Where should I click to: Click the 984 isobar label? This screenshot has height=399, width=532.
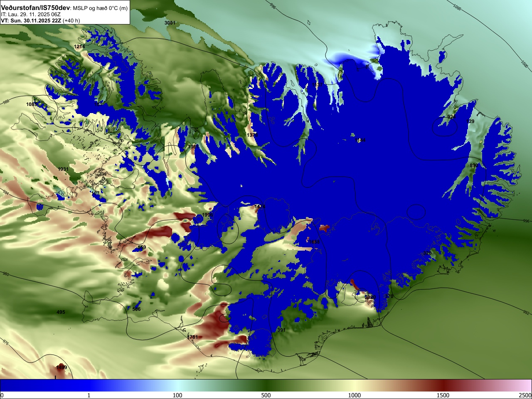tap(5, 193)
